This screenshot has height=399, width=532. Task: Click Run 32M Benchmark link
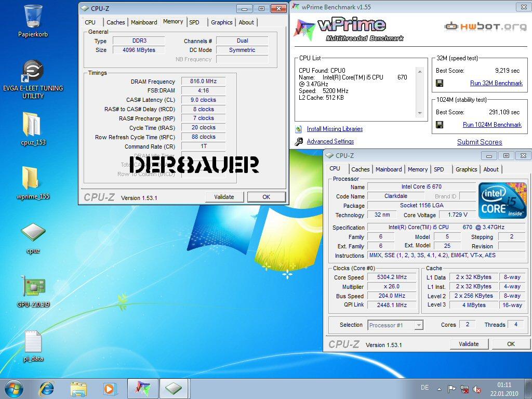(x=496, y=83)
